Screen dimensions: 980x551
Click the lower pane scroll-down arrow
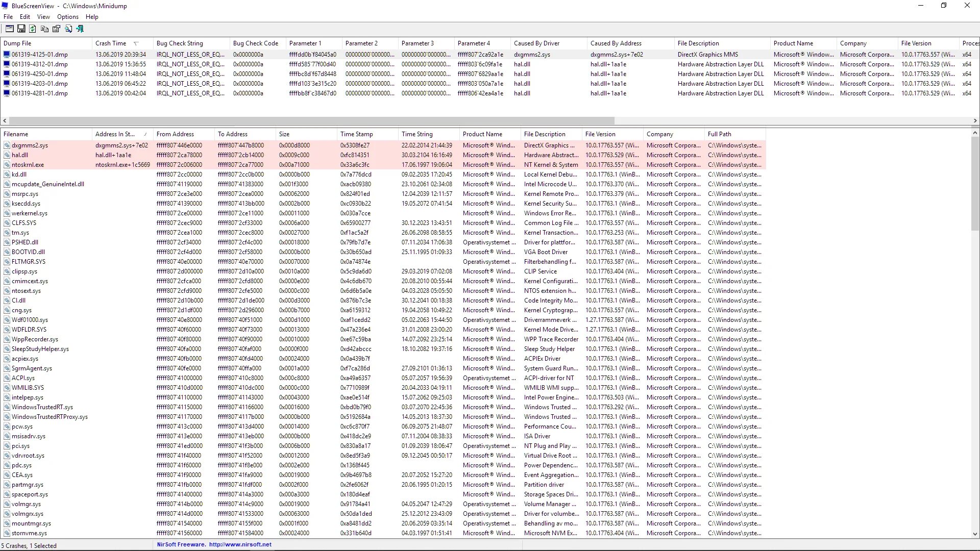point(975,534)
